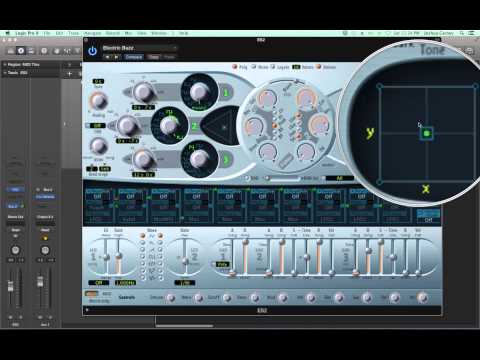The height and width of the screenshot is (360, 480).
Task: Click Oscillator 1 frequency knob
Action: coord(143,92)
